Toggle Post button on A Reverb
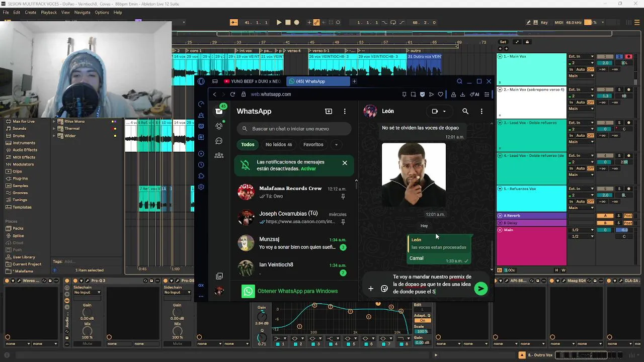The image size is (644, 362). 628,216
